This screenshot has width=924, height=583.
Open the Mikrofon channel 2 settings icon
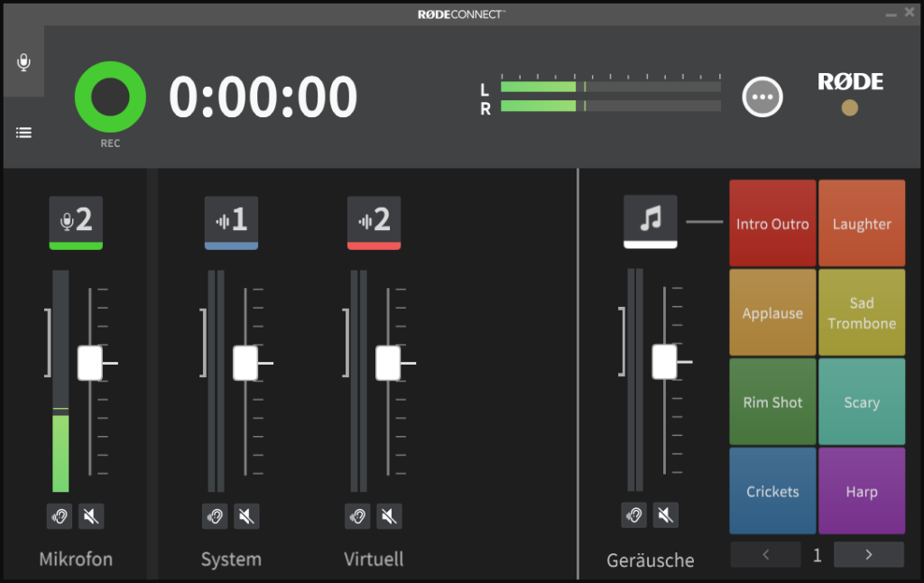tap(76, 222)
